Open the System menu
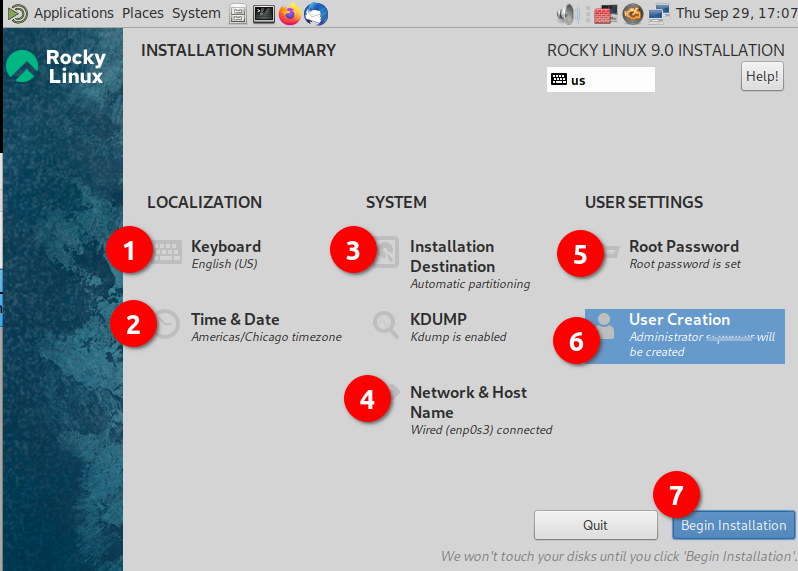798x571 pixels. (196, 13)
